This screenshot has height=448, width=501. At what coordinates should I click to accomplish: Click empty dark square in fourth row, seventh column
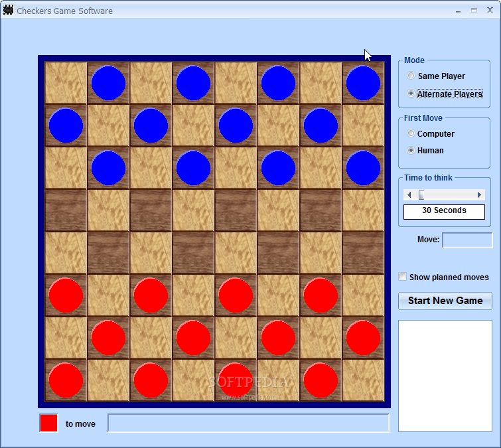[321, 210]
